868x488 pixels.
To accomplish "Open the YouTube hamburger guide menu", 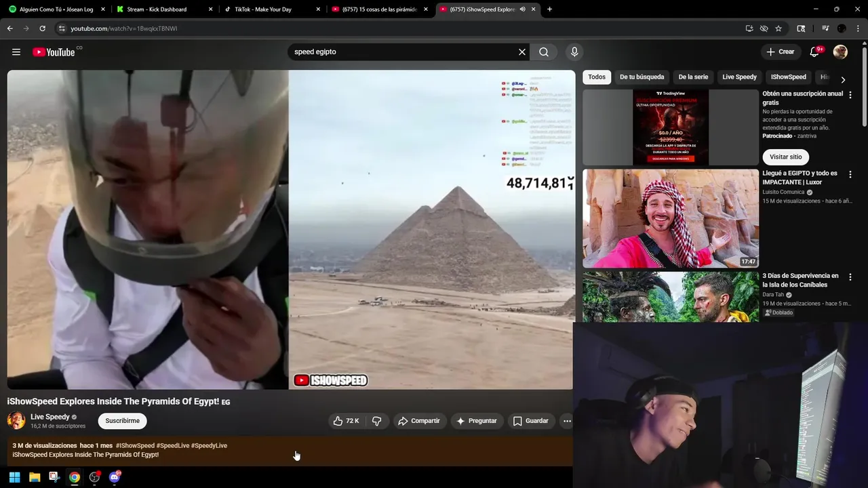I will 16,52.
